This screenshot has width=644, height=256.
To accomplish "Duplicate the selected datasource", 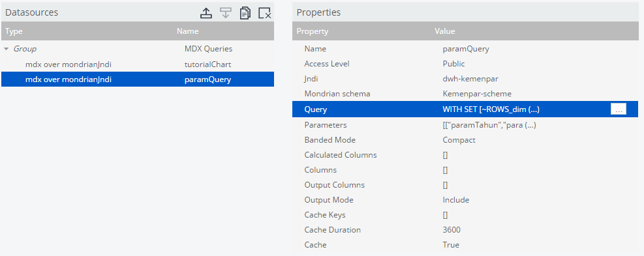I will click(245, 13).
